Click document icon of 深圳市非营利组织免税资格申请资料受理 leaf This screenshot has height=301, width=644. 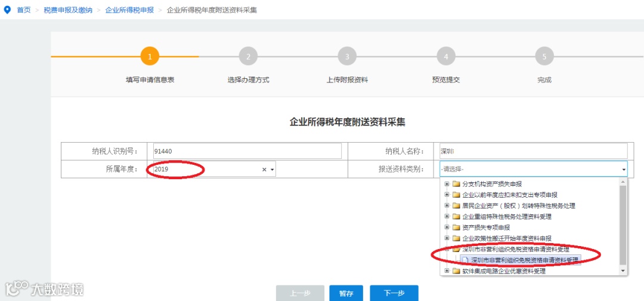[465, 260]
